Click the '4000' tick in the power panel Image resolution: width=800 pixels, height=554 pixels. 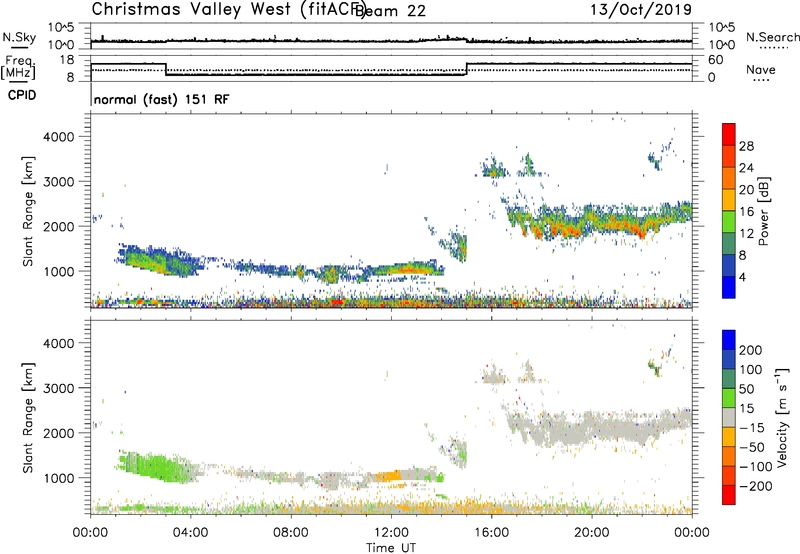tap(59, 137)
